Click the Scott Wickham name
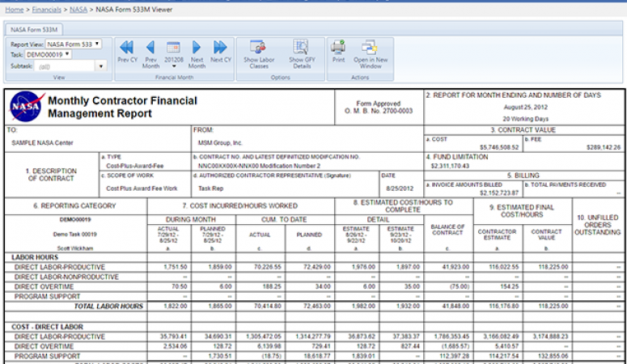Screen dimensions: 627x364 tap(74, 248)
